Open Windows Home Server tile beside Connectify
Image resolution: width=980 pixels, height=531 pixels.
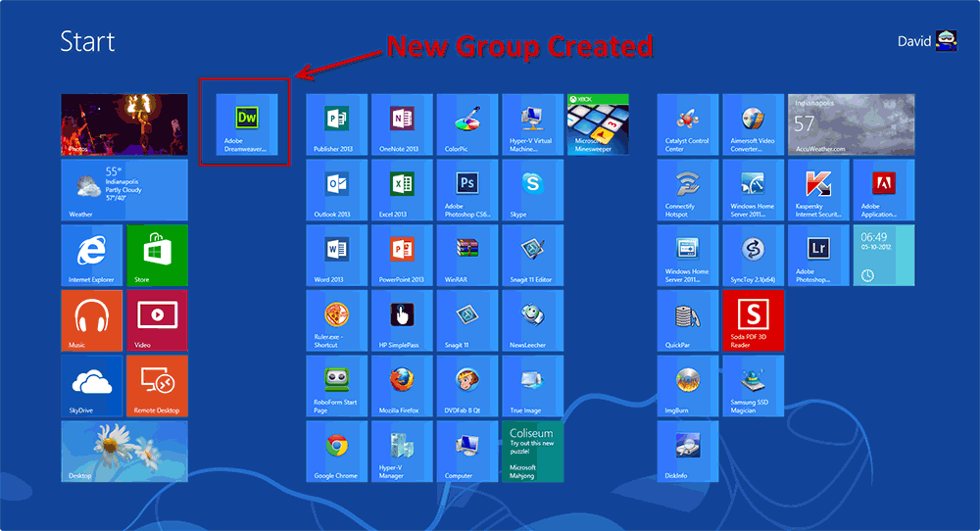point(753,190)
